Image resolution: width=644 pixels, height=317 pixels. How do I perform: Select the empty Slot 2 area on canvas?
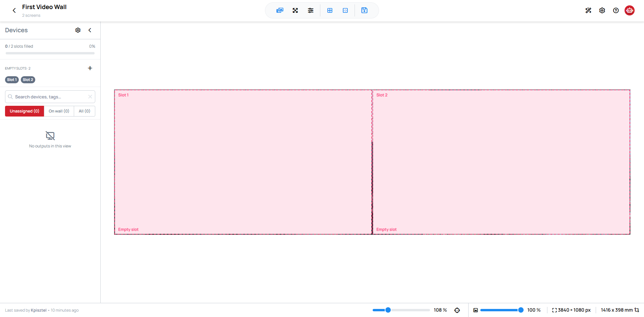pyautogui.click(x=501, y=162)
